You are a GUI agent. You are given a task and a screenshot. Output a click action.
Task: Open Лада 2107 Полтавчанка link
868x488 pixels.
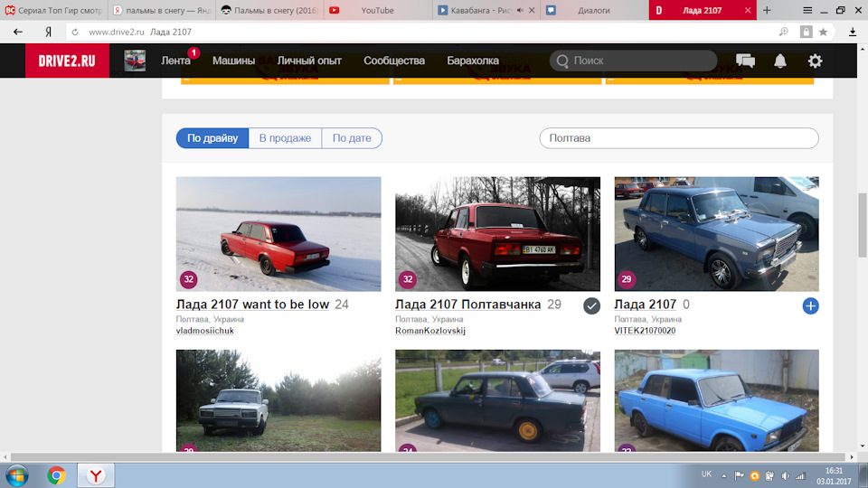467,305
